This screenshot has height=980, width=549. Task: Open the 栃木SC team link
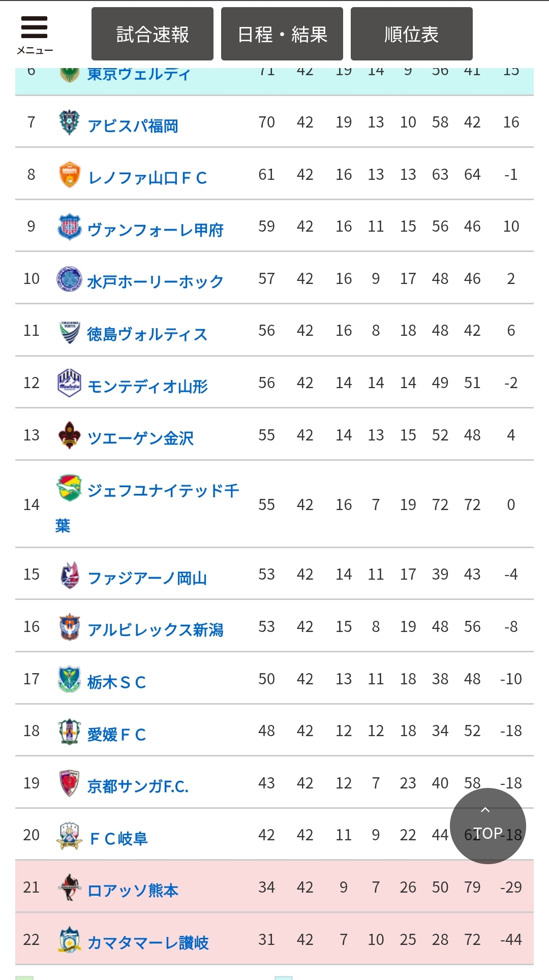click(117, 682)
